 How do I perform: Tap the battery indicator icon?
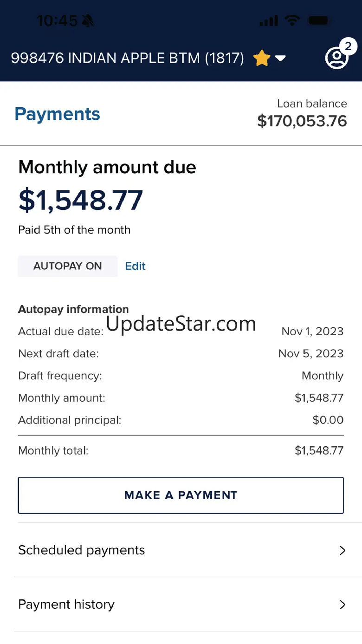coord(319,20)
